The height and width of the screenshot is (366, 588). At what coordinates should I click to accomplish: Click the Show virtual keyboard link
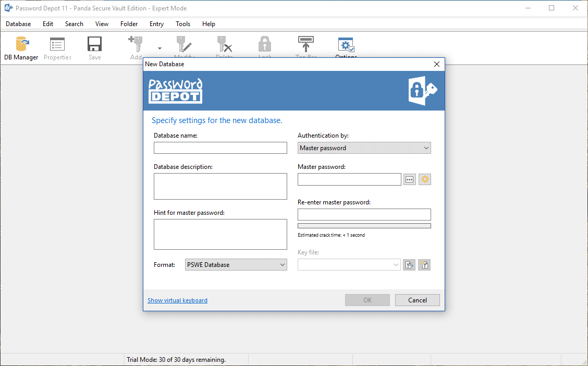coord(177,300)
